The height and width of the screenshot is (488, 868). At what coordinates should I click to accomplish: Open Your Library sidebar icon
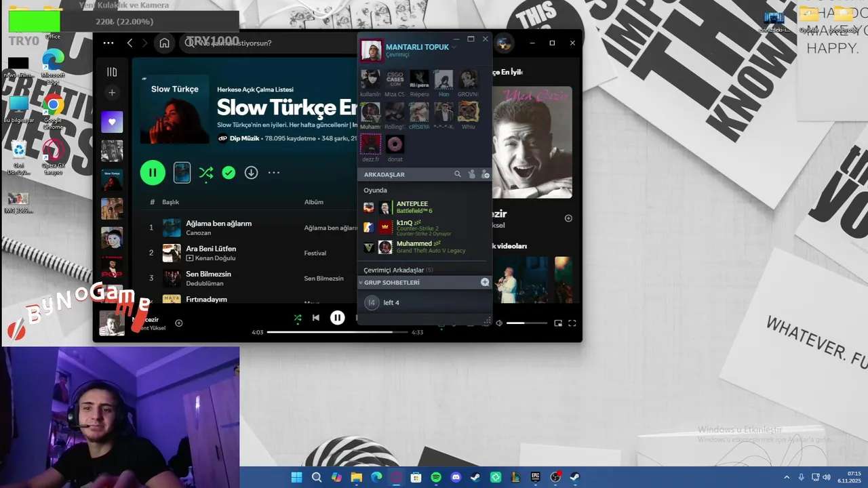click(x=112, y=72)
